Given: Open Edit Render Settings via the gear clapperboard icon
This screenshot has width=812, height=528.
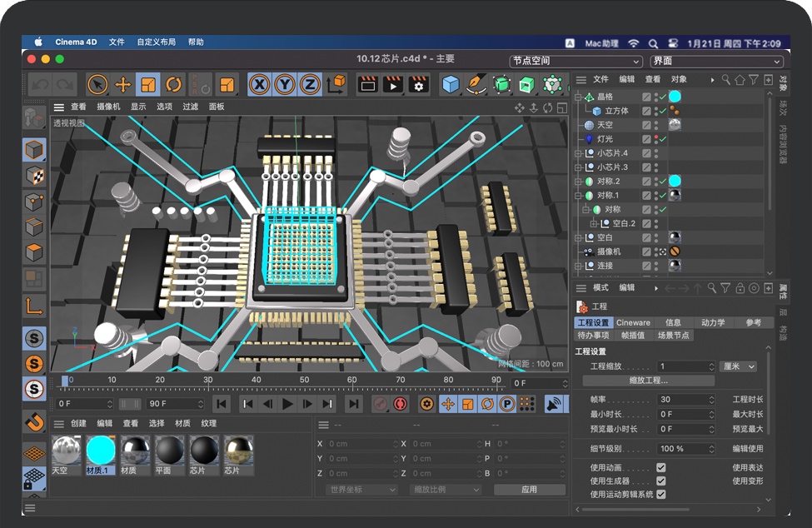Looking at the screenshot, I should (x=418, y=83).
